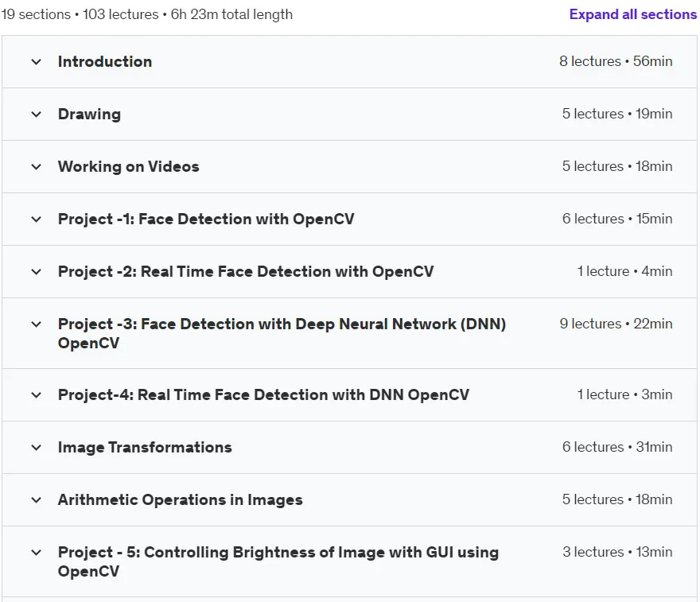Screen dimensions: 700x602
Task: Click the 8 lectures • 56min label
Action: (x=616, y=61)
